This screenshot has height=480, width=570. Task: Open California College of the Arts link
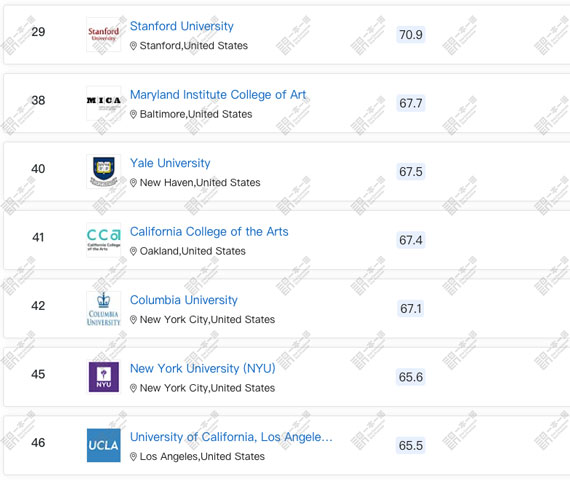(209, 232)
